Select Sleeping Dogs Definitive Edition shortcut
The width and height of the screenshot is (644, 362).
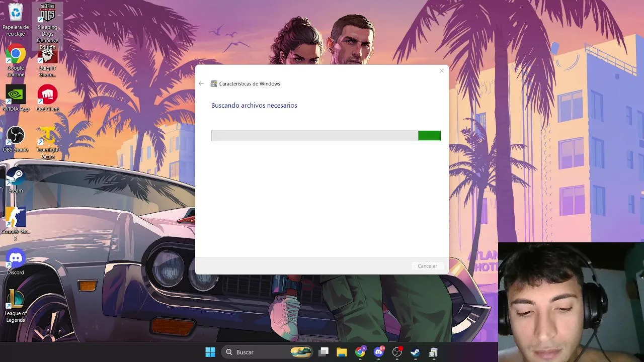47,27
